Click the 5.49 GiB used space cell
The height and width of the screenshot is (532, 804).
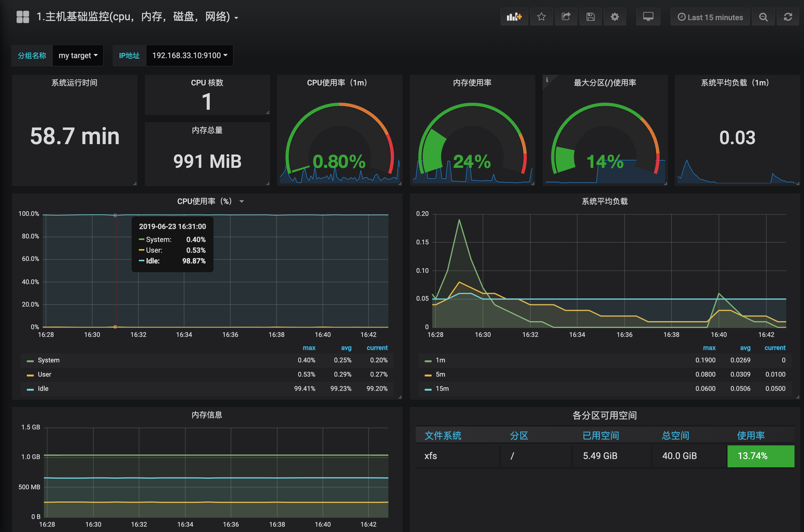click(x=611, y=456)
